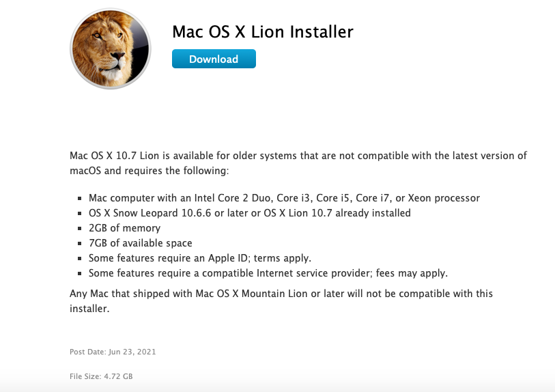555x392 pixels.
Task: Click the 2GB of memory requirement
Action: 125,228
